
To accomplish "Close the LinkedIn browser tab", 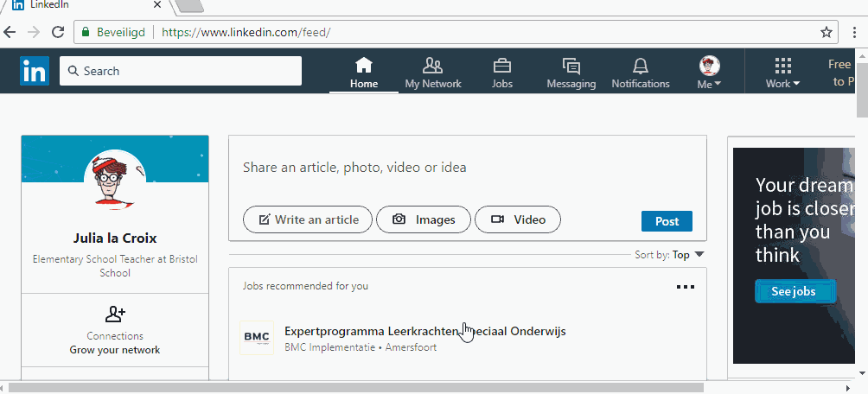I will [156, 5].
